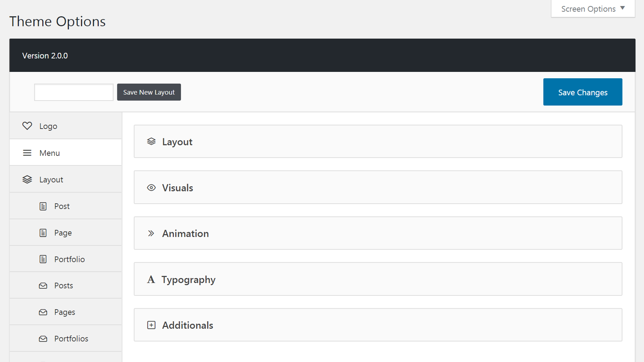Screen dimensions: 644x362
Task: Expand the Typography settings panel
Action: (x=378, y=279)
